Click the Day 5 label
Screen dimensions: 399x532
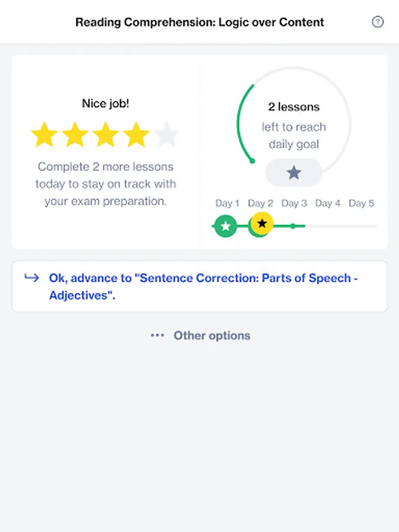[x=361, y=203]
